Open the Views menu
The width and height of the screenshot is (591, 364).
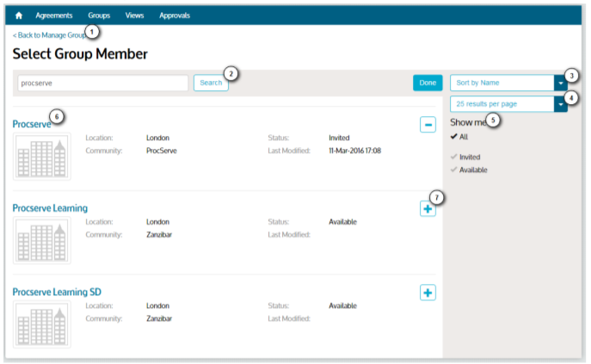pyautogui.click(x=134, y=15)
